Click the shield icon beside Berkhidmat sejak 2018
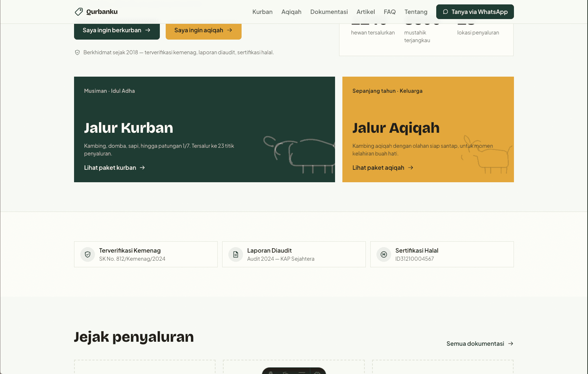This screenshot has width=588, height=374. point(77,52)
